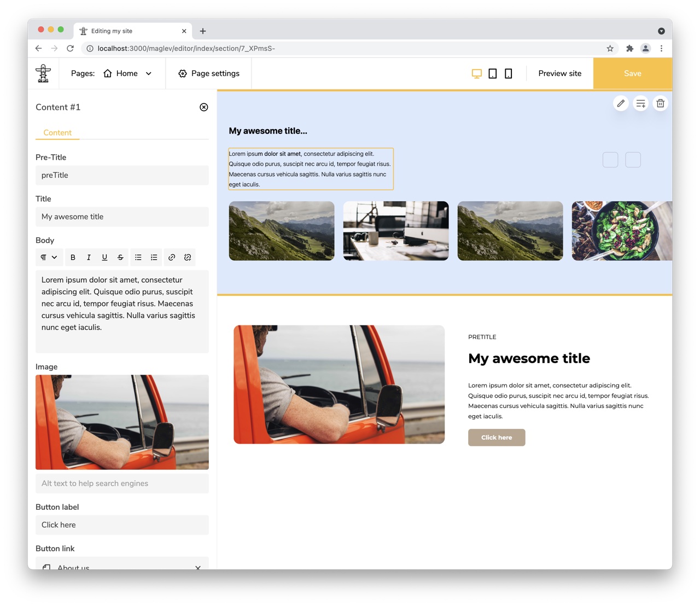Enable desktop preview mode
700x606 pixels.
[x=476, y=73]
